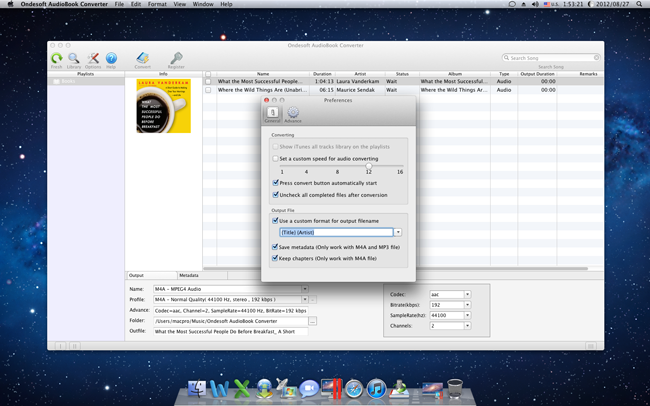This screenshot has width=650, height=406.
Task: Toggle 'Keep chapters' checkbox
Action: click(276, 258)
